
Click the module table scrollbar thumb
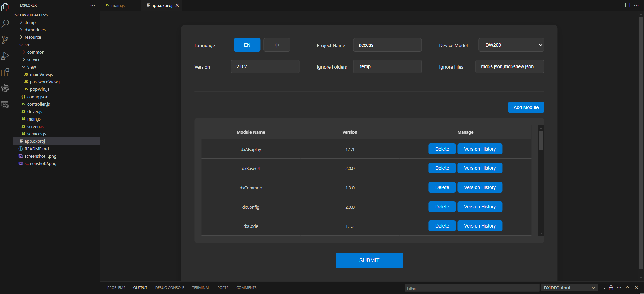pos(541,140)
